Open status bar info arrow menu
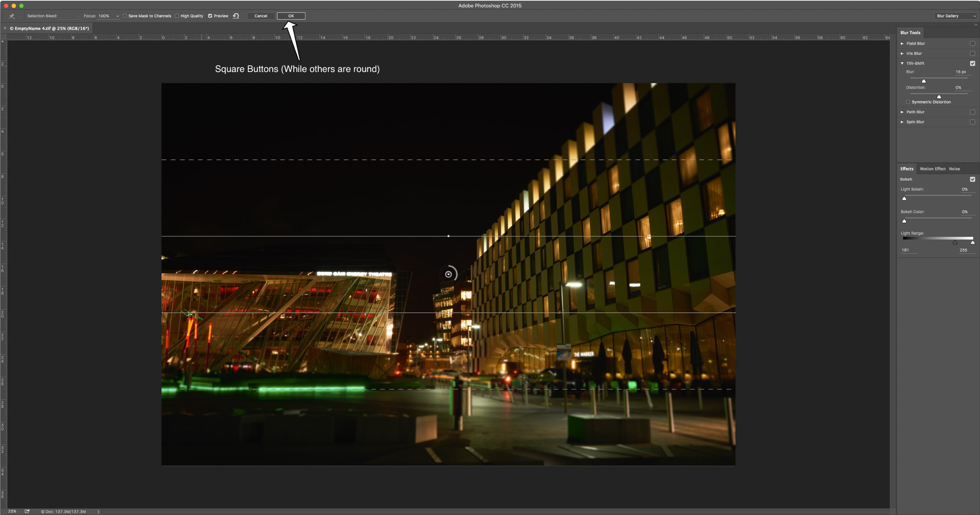The image size is (980, 515). coord(98,512)
